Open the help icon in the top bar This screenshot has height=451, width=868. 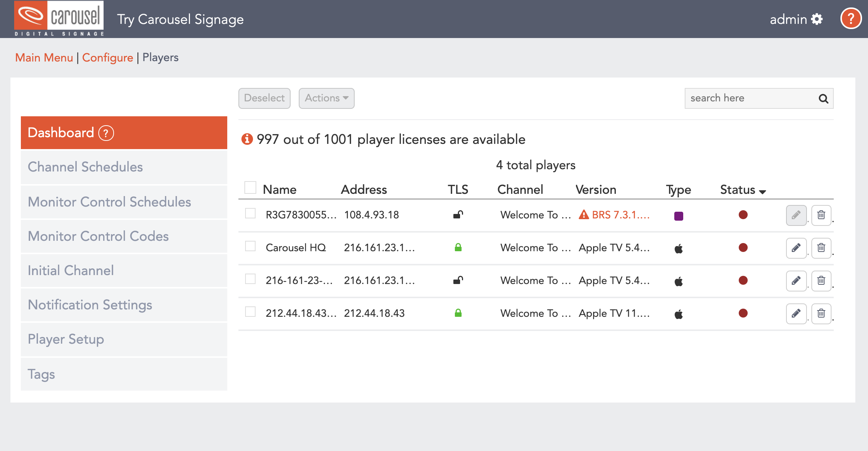(850, 19)
